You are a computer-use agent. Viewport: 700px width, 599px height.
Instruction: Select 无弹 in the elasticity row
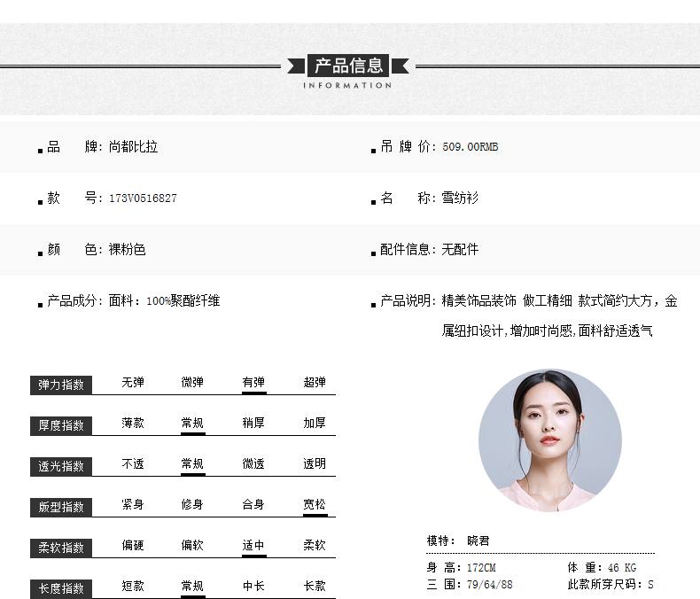point(133,383)
